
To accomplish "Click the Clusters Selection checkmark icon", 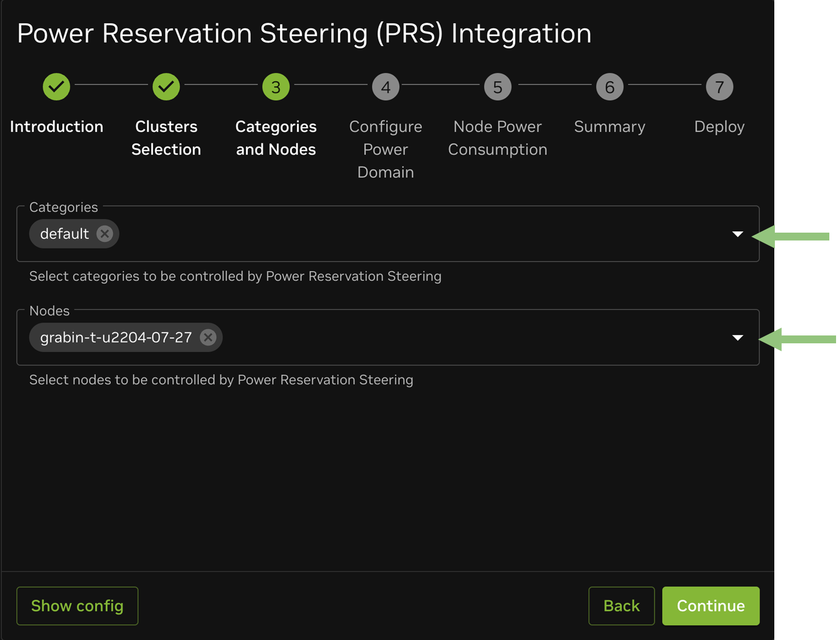I will 166,87.
